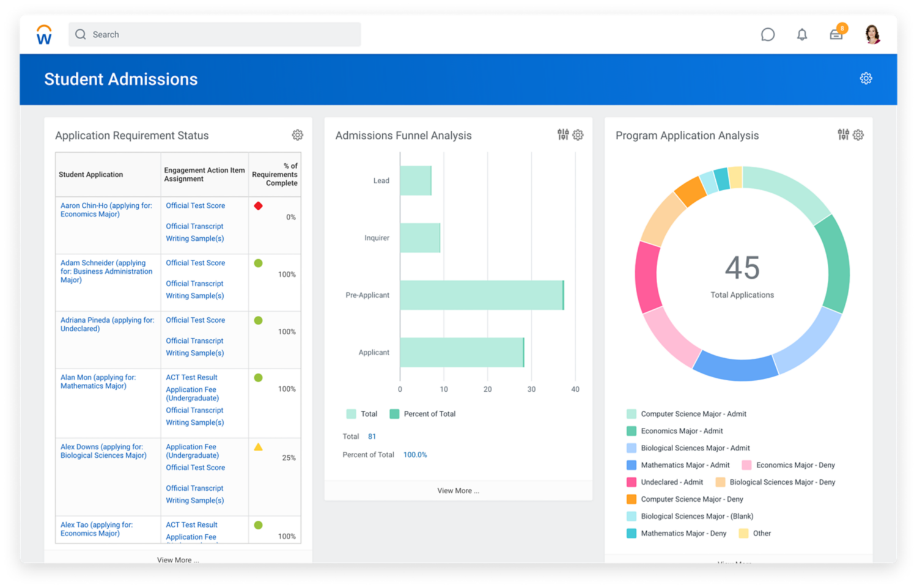Open the notifications bell
This screenshot has height=588, width=917.
[801, 35]
